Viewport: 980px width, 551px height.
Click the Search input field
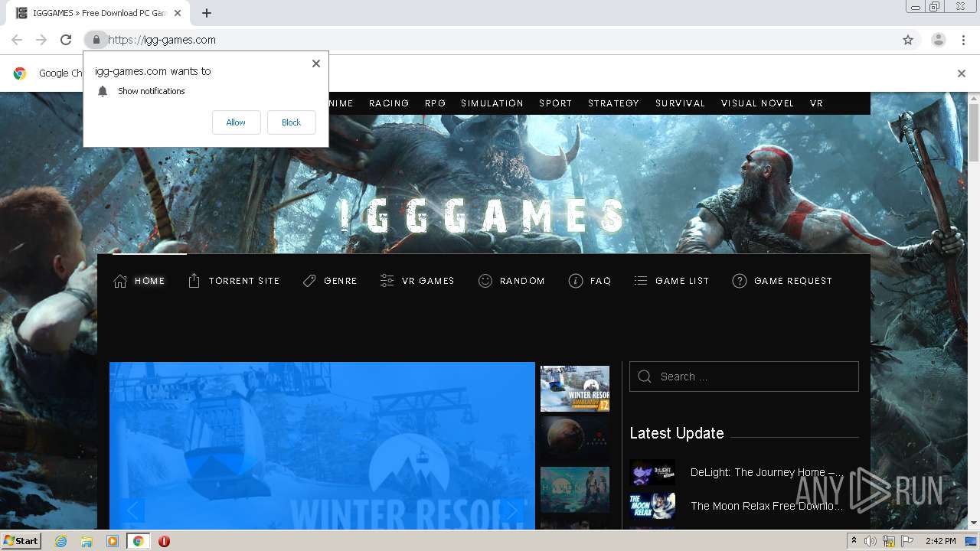pyautogui.click(x=744, y=377)
